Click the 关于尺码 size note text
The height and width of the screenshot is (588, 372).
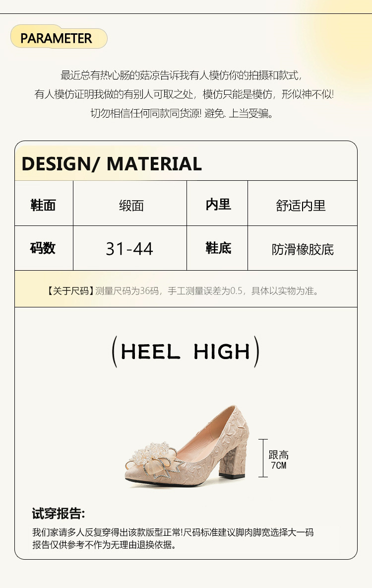coord(183,291)
